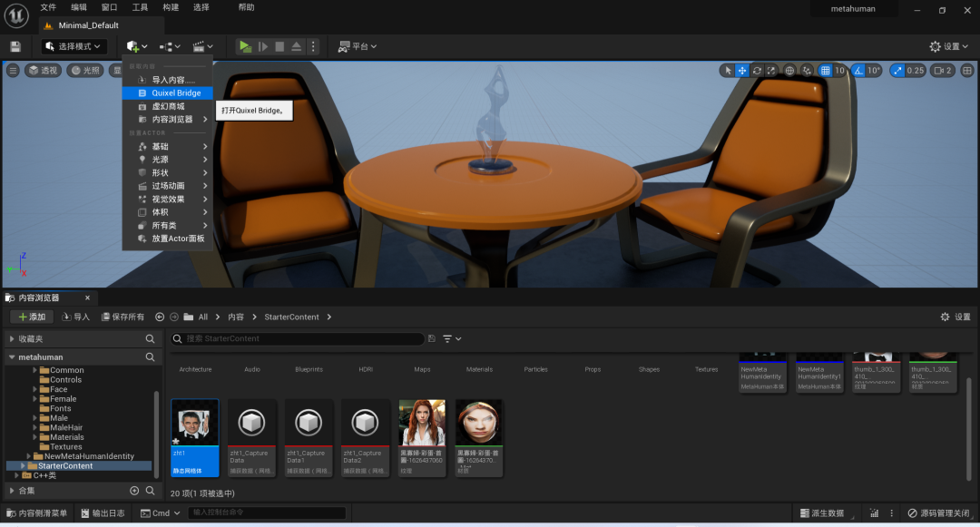Start Play in Editor with green play button
Viewport: 980px width, 527px height.
[x=245, y=46]
